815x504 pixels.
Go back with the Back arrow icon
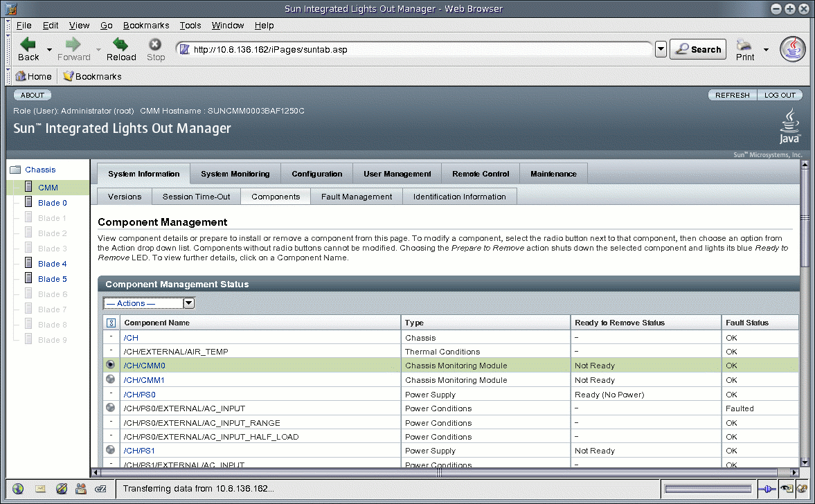(x=28, y=45)
